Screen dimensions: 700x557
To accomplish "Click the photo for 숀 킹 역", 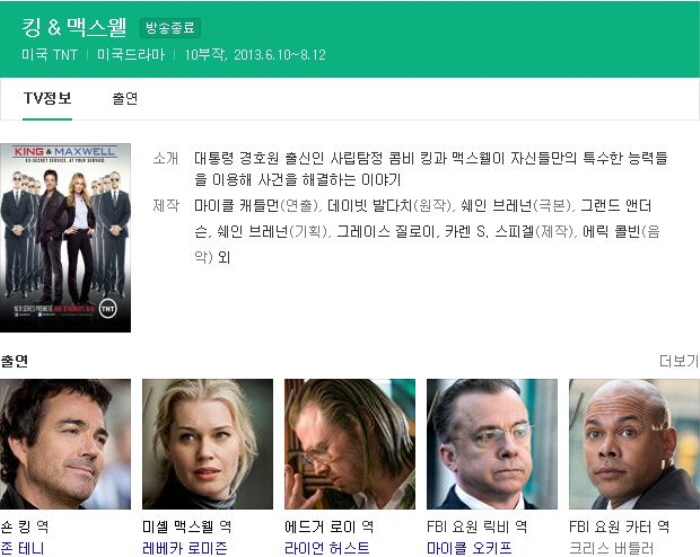I will (65, 444).
